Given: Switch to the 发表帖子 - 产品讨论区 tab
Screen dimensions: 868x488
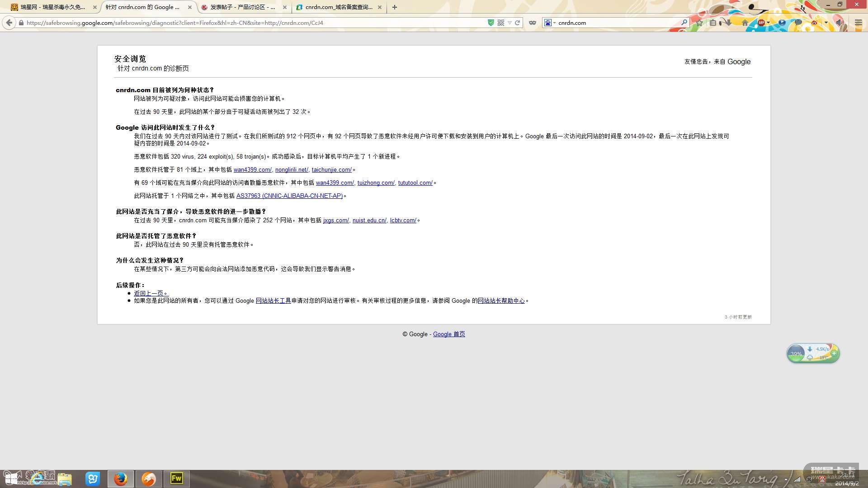Looking at the screenshot, I should 242,7.
